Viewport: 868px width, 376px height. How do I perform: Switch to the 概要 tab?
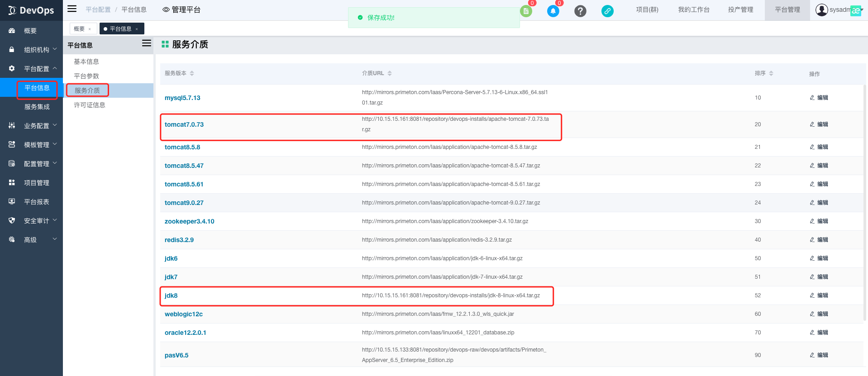click(x=80, y=29)
